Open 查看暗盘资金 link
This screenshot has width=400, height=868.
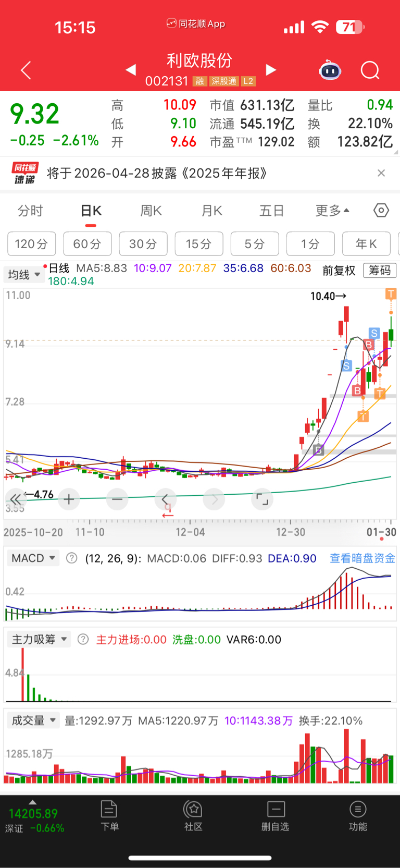pos(362,558)
